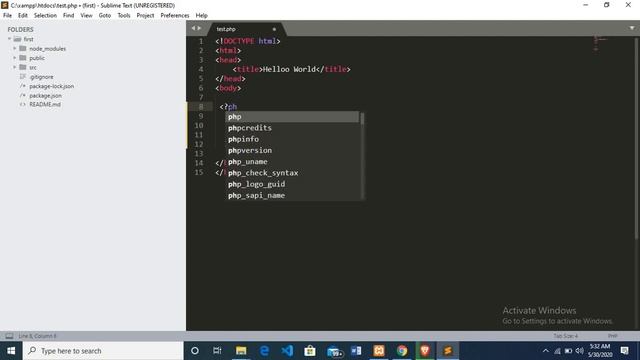This screenshot has height=360, width=640.
Task: Open the File menu
Action: [x=7, y=15]
